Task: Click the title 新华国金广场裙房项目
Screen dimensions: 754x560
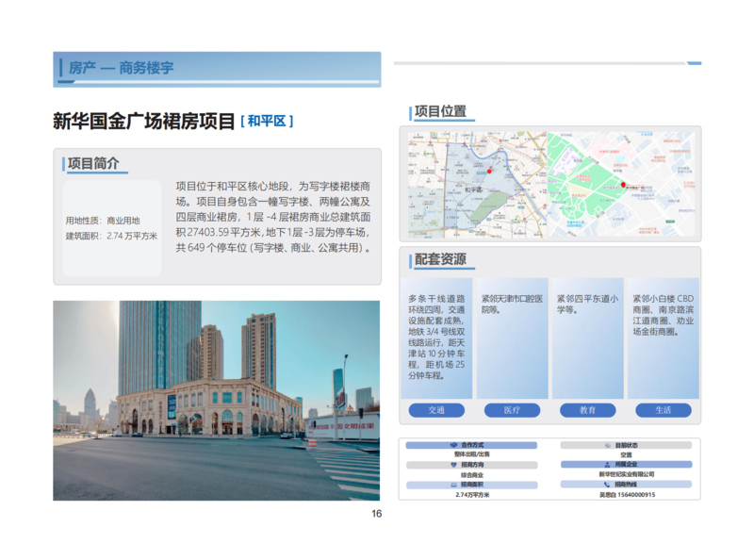Action: point(144,121)
